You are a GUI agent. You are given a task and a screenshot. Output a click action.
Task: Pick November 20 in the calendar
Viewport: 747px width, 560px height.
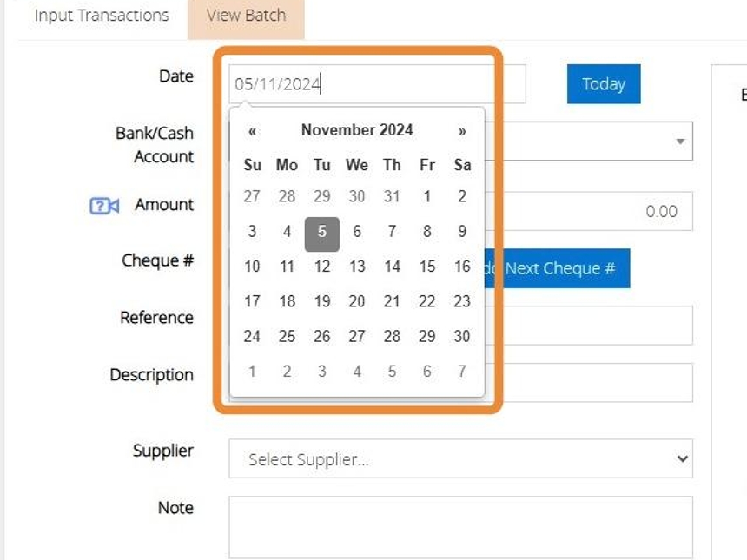pos(357,301)
